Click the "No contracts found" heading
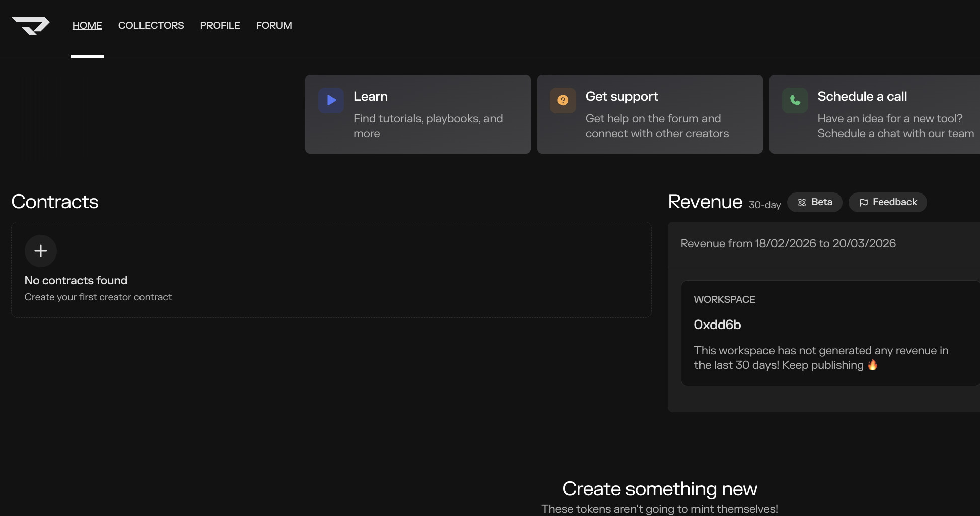The height and width of the screenshot is (516, 980). pyautogui.click(x=76, y=280)
